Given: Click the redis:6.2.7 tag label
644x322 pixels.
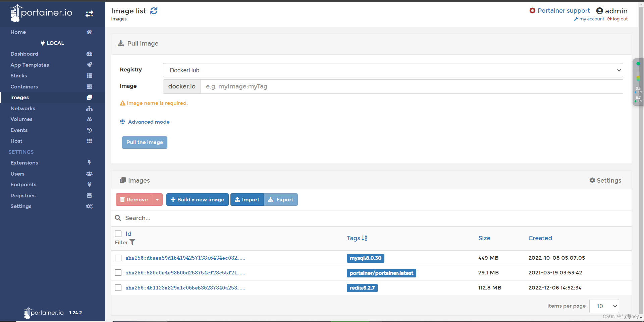Looking at the screenshot, I should 362,288.
